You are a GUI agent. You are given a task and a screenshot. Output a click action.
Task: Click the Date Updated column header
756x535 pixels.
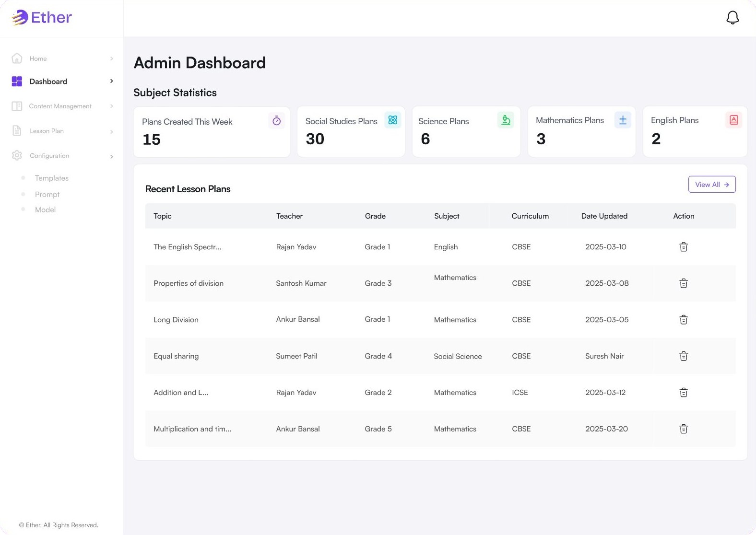[x=604, y=216]
